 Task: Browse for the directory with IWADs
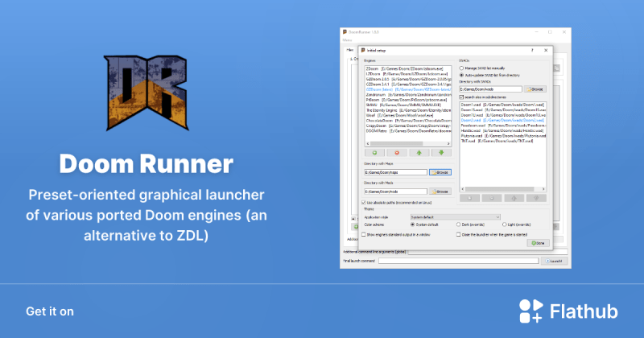coord(535,89)
